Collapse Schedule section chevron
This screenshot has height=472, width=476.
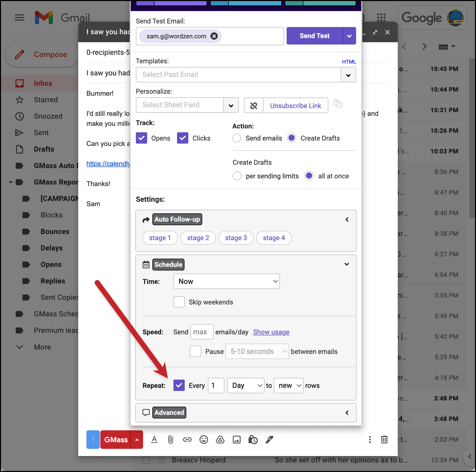point(347,264)
